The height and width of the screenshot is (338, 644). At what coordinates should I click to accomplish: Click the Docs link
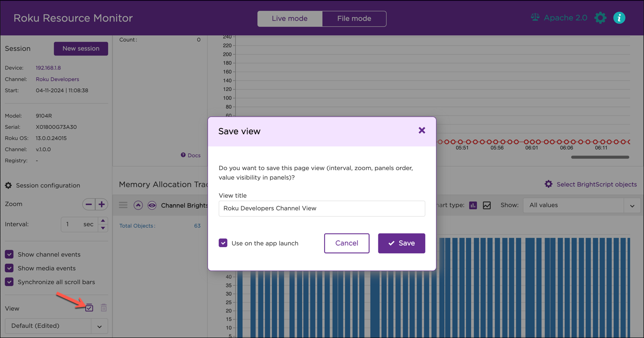pos(191,155)
